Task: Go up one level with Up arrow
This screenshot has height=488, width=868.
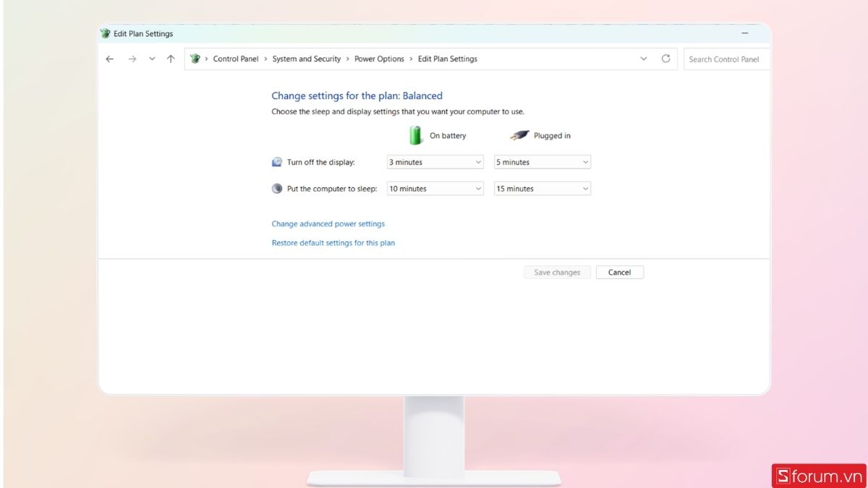Action: (171, 59)
